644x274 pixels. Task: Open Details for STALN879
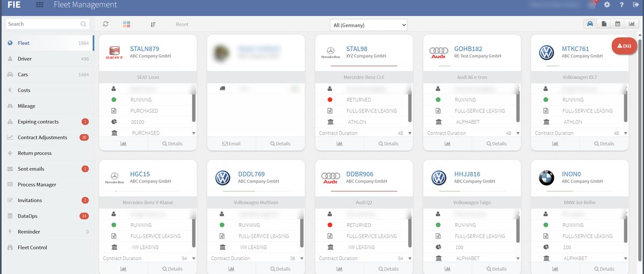tap(172, 144)
